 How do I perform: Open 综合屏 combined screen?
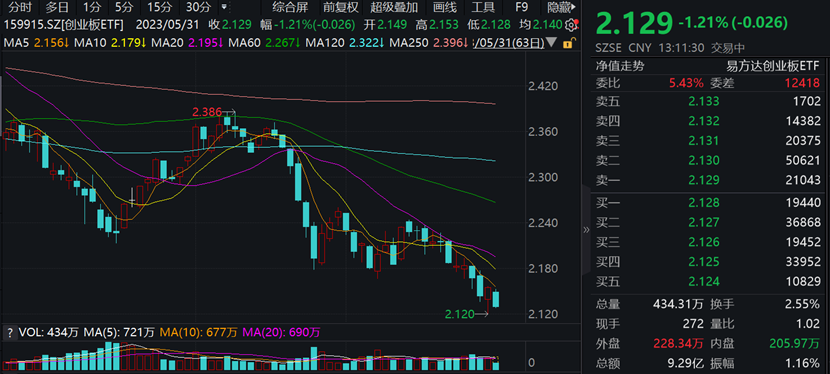click(290, 7)
